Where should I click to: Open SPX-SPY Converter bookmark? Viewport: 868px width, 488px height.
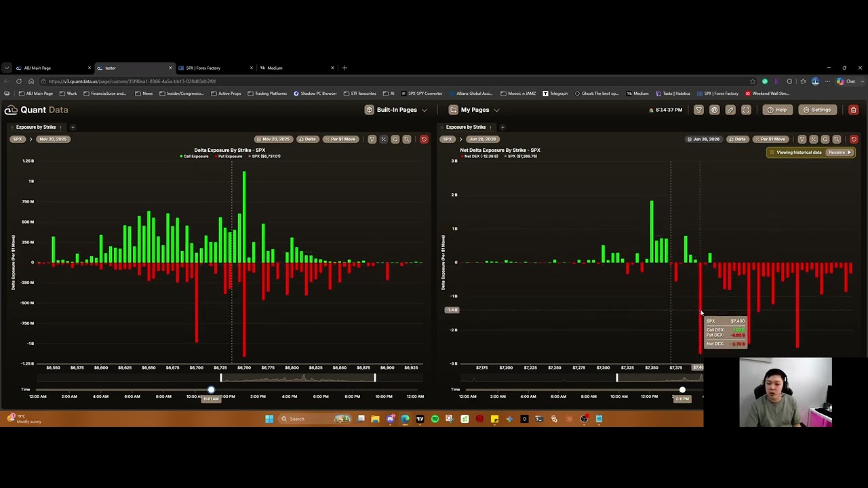coord(422,94)
